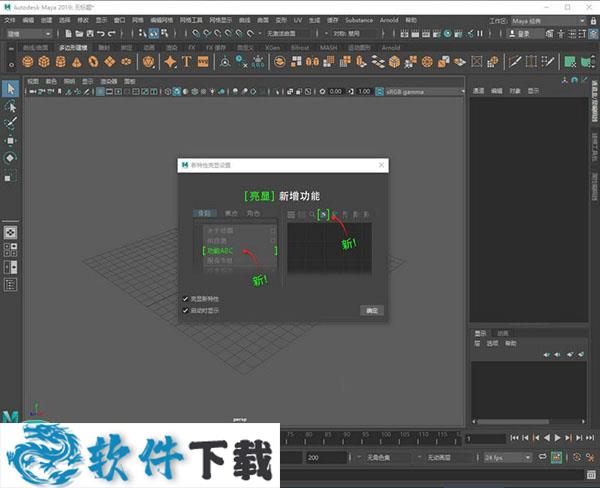
Task: Click the 确定 button in the dialog
Action: [x=371, y=310]
